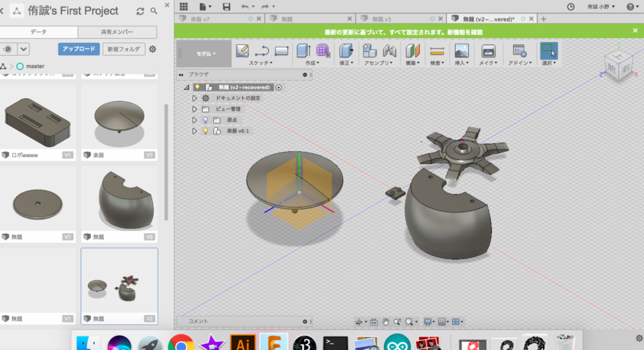The image size is (644, 350).
Task: Select the Joint assembly tool
Action: coord(389,50)
